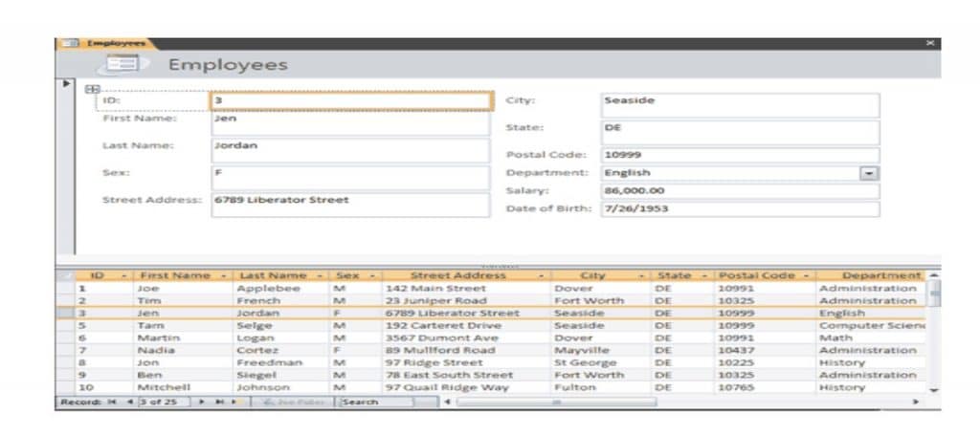Click the Department column header
980x435 pixels.
point(871,275)
